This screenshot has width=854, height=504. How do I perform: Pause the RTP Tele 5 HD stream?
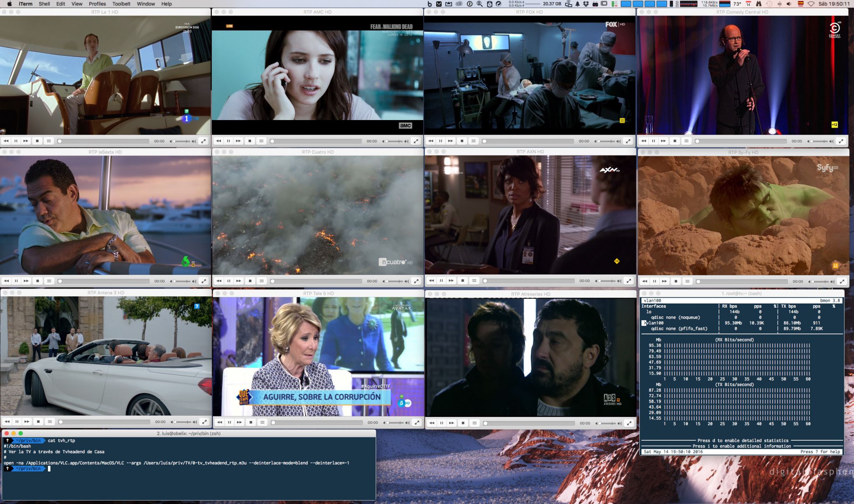point(229,422)
